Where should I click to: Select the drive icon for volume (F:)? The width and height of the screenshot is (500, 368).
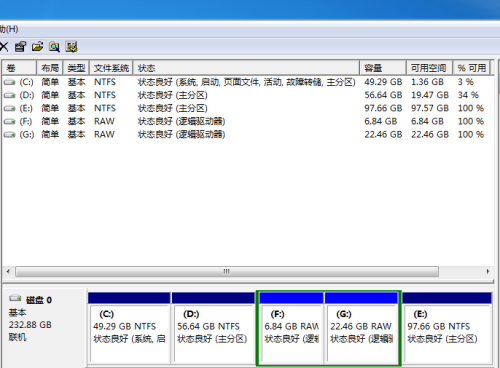tap(10, 121)
